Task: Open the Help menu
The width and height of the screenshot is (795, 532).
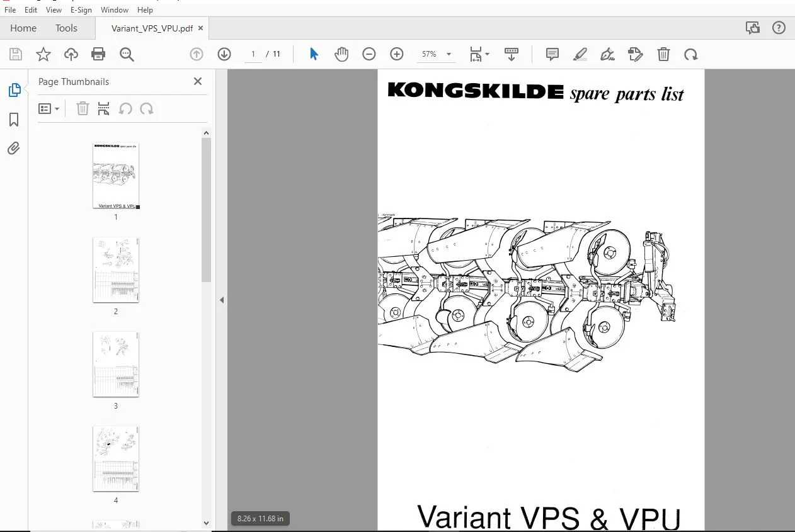Action: point(145,10)
